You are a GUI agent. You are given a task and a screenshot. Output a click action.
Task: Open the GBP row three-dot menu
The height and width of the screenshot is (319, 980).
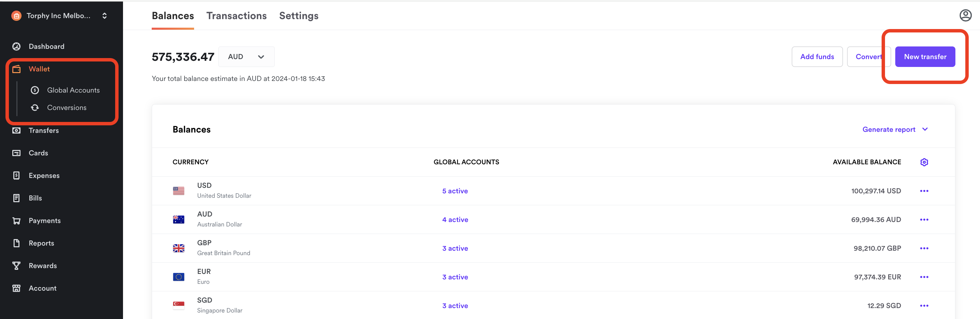click(924, 248)
